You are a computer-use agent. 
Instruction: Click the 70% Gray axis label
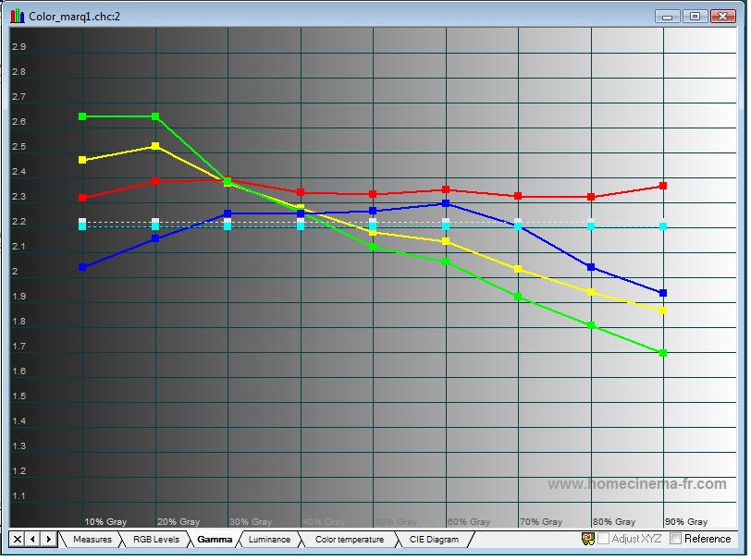541,522
